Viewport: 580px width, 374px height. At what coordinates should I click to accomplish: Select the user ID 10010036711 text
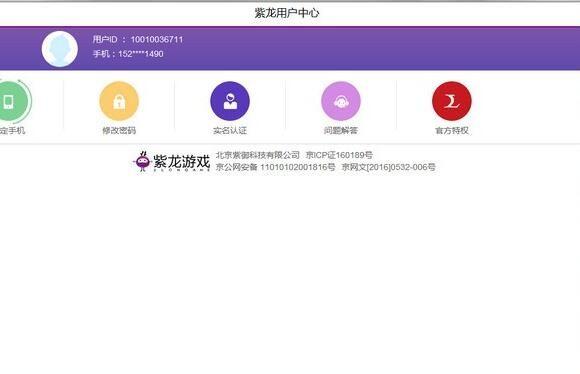point(157,39)
